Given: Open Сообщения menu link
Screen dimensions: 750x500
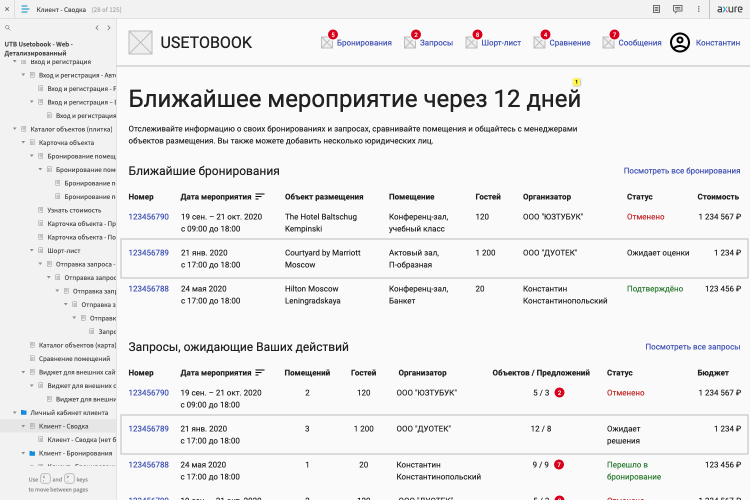Looking at the screenshot, I should (x=640, y=43).
